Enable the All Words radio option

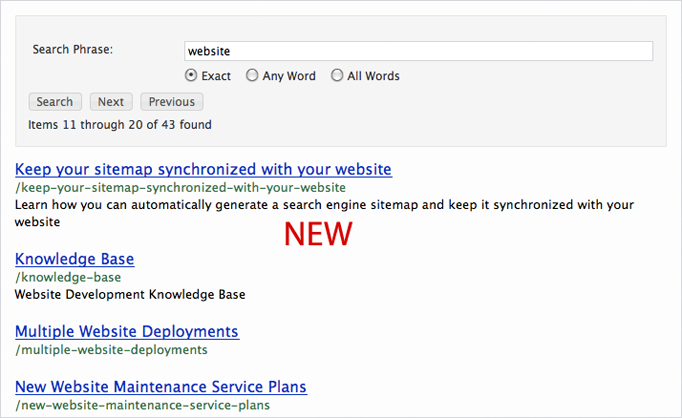tap(337, 76)
